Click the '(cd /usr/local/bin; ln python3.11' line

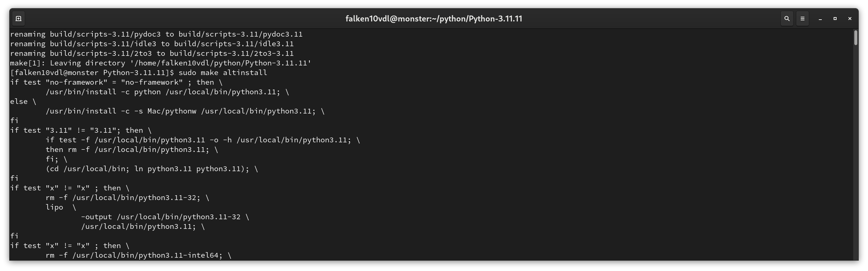[x=152, y=169]
